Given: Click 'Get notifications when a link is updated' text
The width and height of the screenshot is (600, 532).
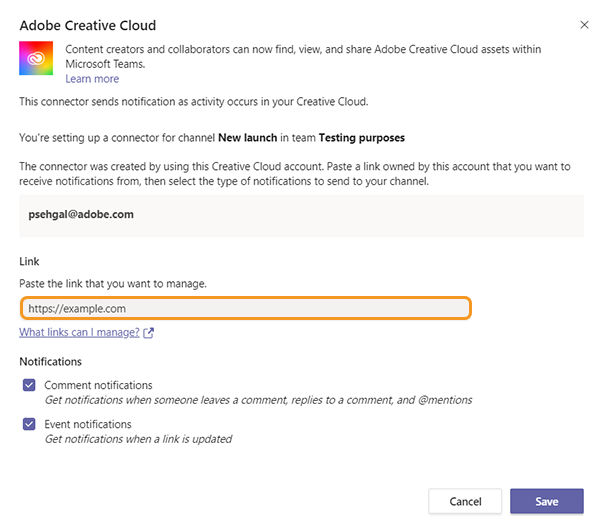Looking at the screenshot, I should tap(138, 439).
